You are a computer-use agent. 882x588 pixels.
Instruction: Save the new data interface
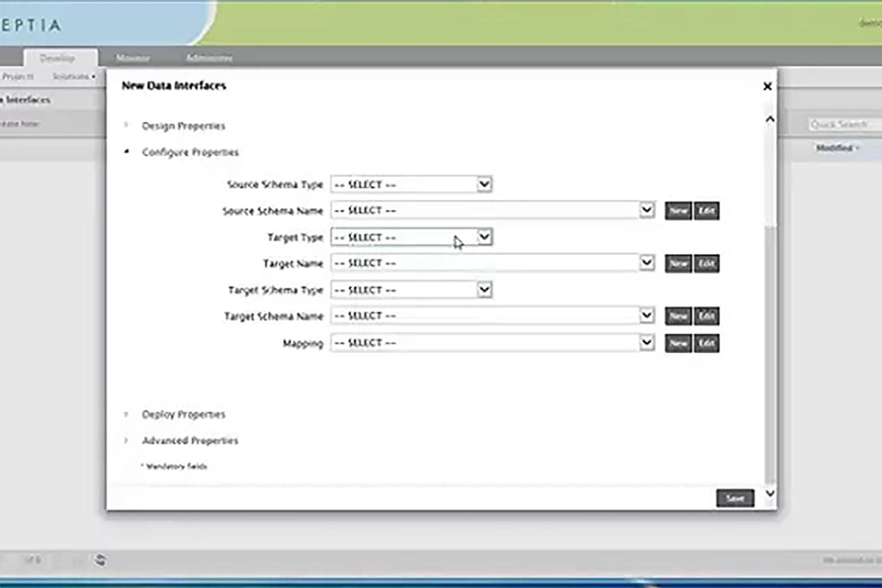[x=735, y=498]
